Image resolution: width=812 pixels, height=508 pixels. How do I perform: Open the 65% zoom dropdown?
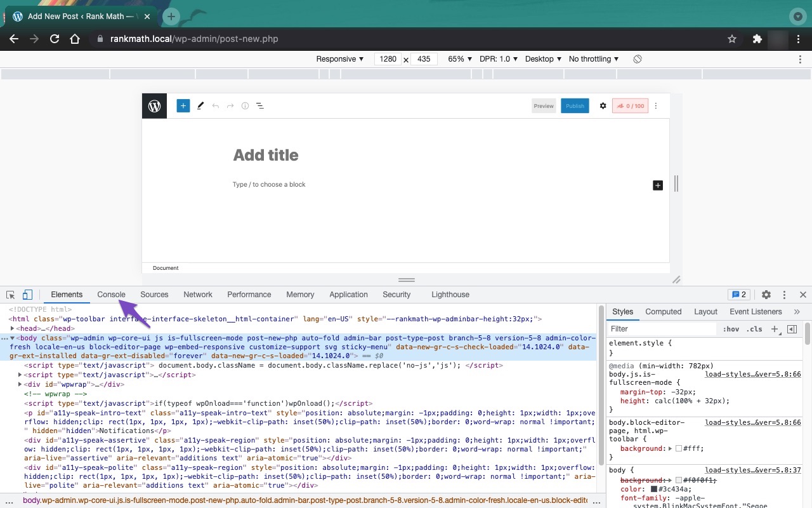point(460,59)
